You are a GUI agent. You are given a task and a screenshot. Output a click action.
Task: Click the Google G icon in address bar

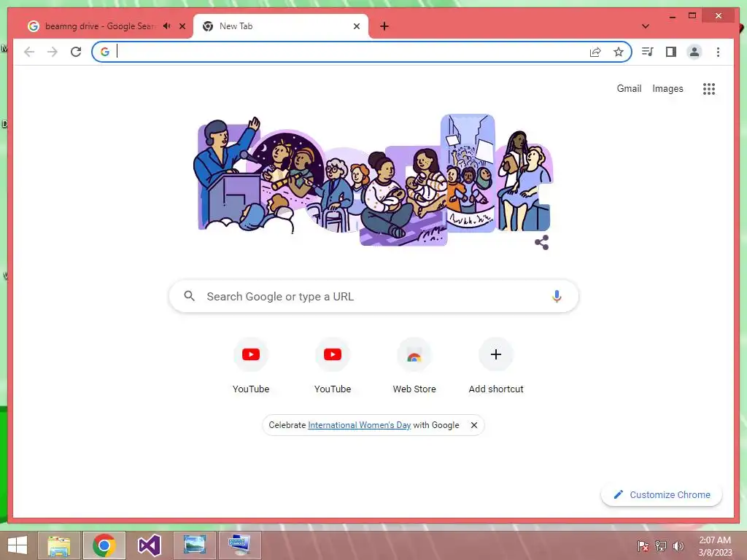tap(105, 52)
